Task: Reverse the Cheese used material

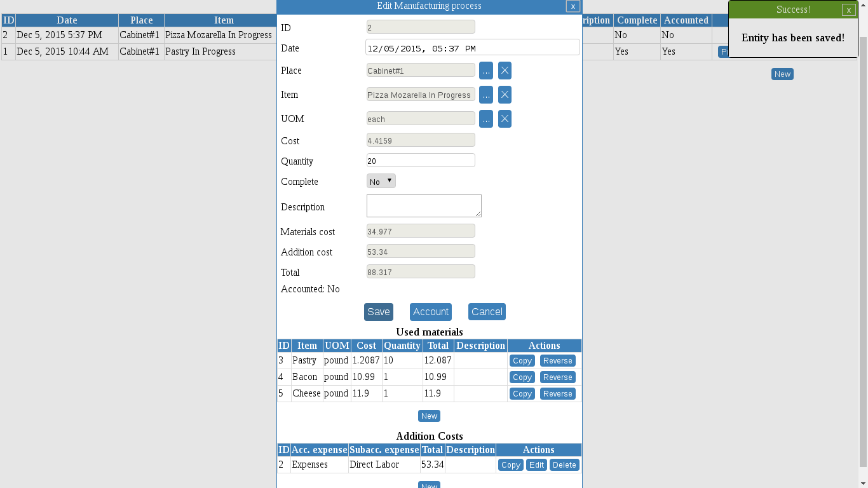Action: click(x=557, y=393)
